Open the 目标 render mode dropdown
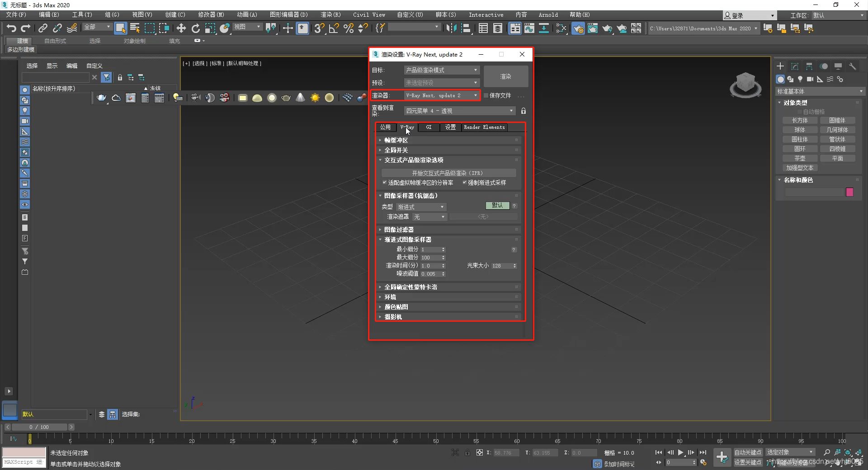 click(441, 70)
